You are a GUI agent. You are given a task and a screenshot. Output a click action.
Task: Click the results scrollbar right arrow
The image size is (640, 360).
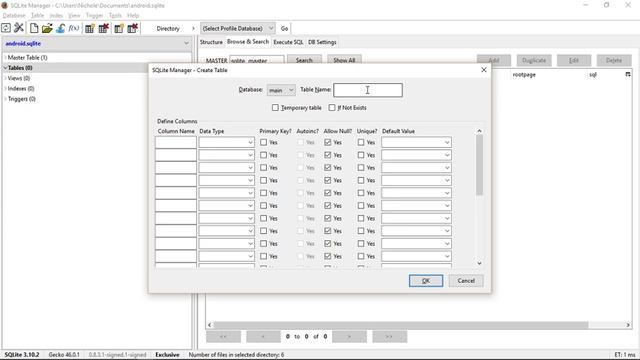coord(628,325)
